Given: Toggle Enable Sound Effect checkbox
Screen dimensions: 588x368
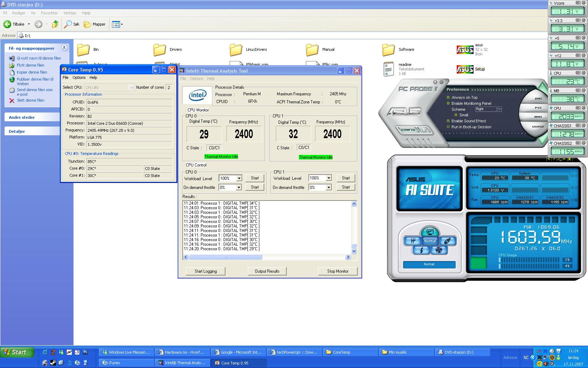Looking at the screenshot, I should (x=448, y=121).
